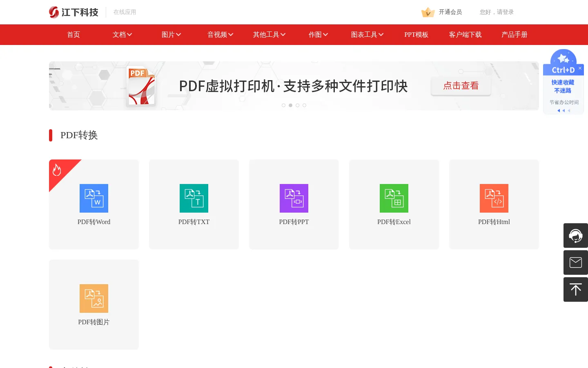Expand the 作图 dropdown menu
Viewport: 588px width, 368px height.
(x=318, y=35)
